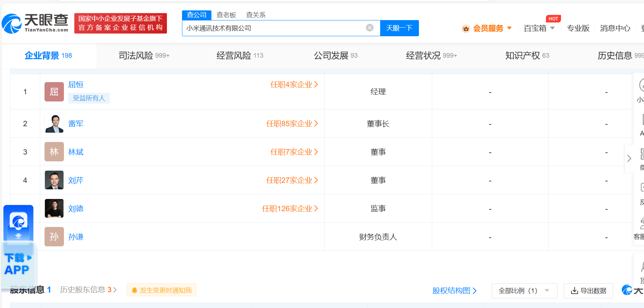This screenshot has height=308, width=644.
Task: Click the 监事 position cell
Action: (378, 209)
